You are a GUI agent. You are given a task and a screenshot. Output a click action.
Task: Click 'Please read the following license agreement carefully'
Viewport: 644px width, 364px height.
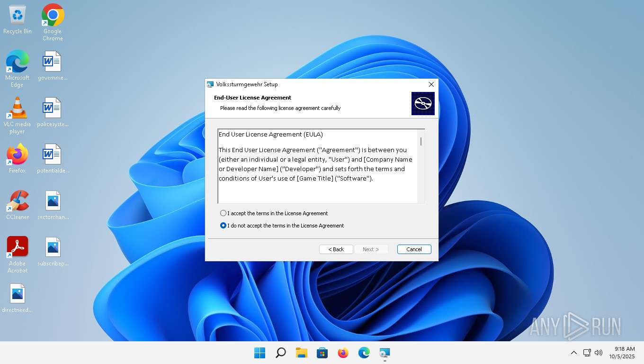280,108
